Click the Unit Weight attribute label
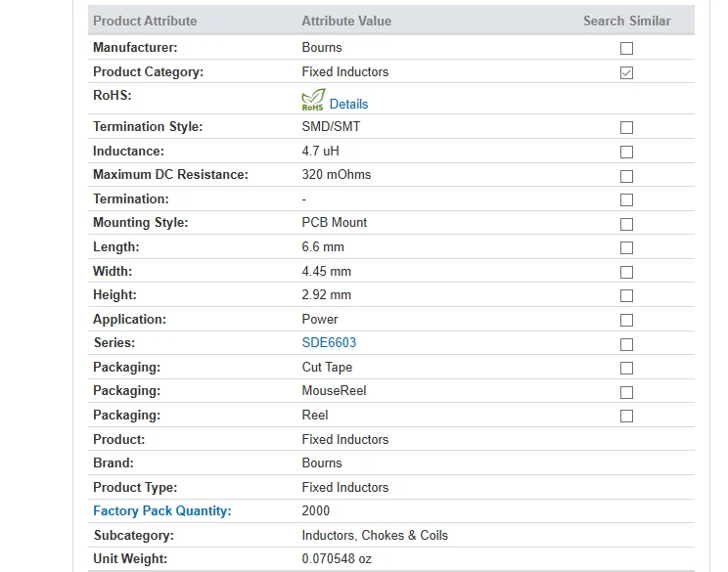This screenshot has height=572, width=728. [130, 558]
